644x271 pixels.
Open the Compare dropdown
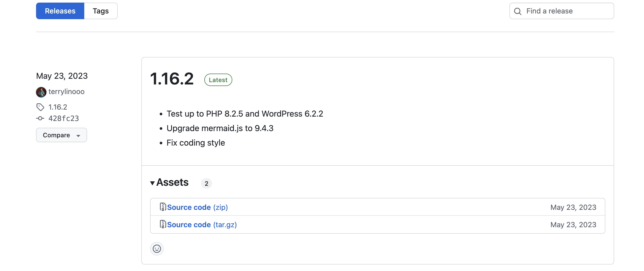[61, 135]
